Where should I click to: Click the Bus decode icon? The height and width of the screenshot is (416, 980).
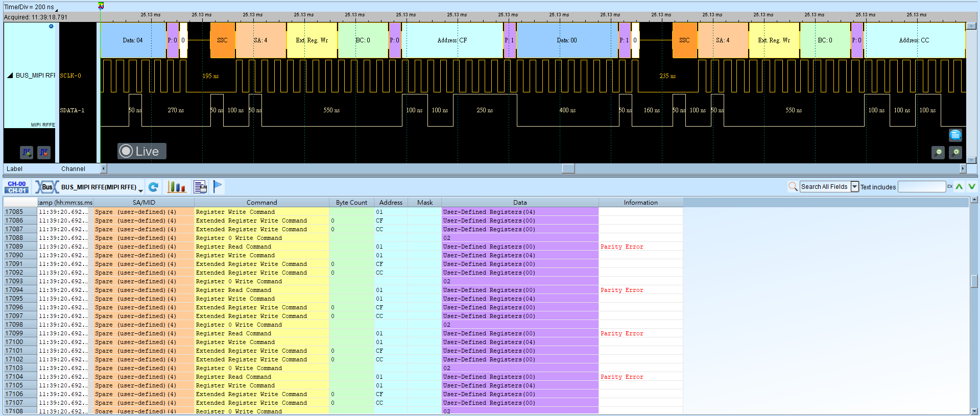coord(46,187)
